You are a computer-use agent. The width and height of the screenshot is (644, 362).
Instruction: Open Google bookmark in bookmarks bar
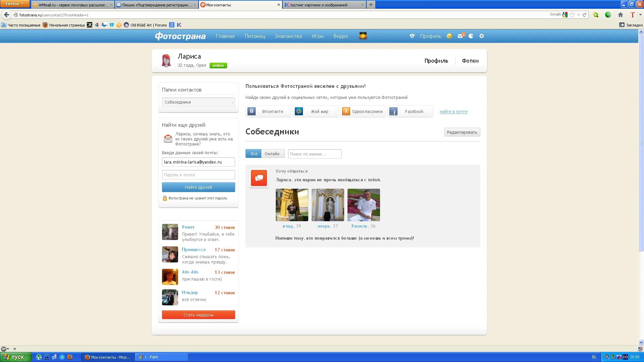(172, 25)
